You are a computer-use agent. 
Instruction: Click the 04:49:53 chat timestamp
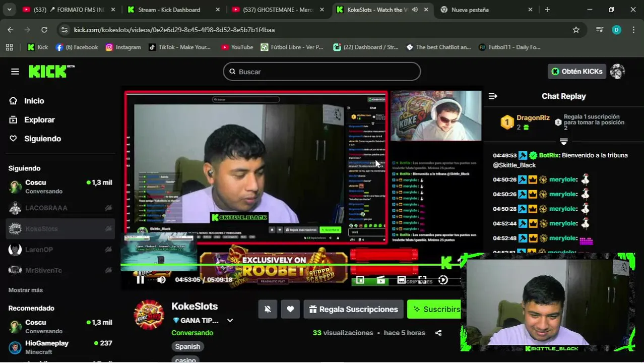[504, 155]
